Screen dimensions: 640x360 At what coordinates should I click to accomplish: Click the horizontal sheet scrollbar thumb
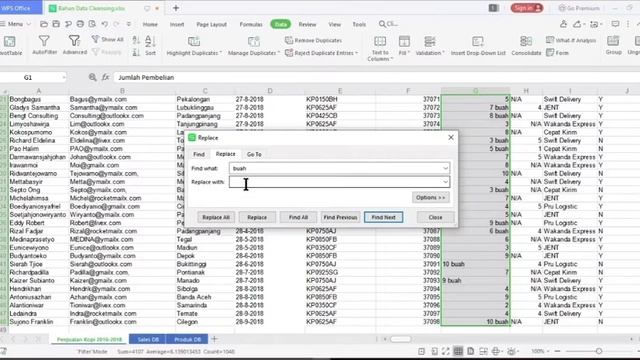400,339
